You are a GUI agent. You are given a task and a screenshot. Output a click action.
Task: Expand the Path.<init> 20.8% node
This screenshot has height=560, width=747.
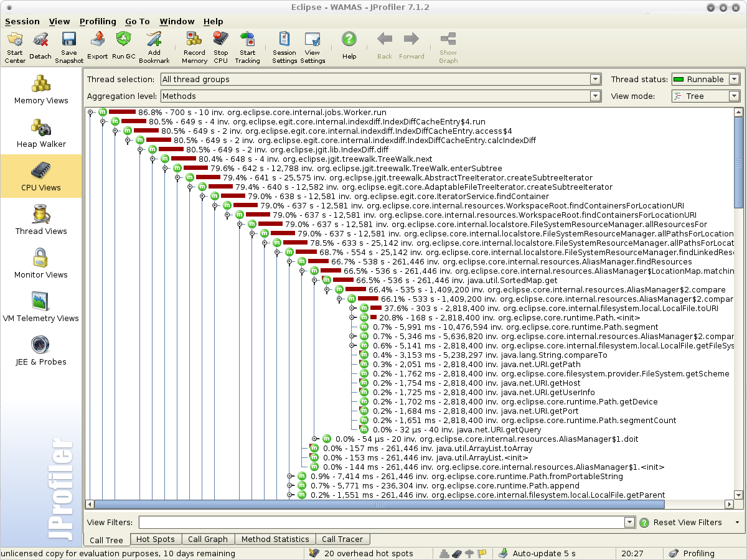point(352,318)
